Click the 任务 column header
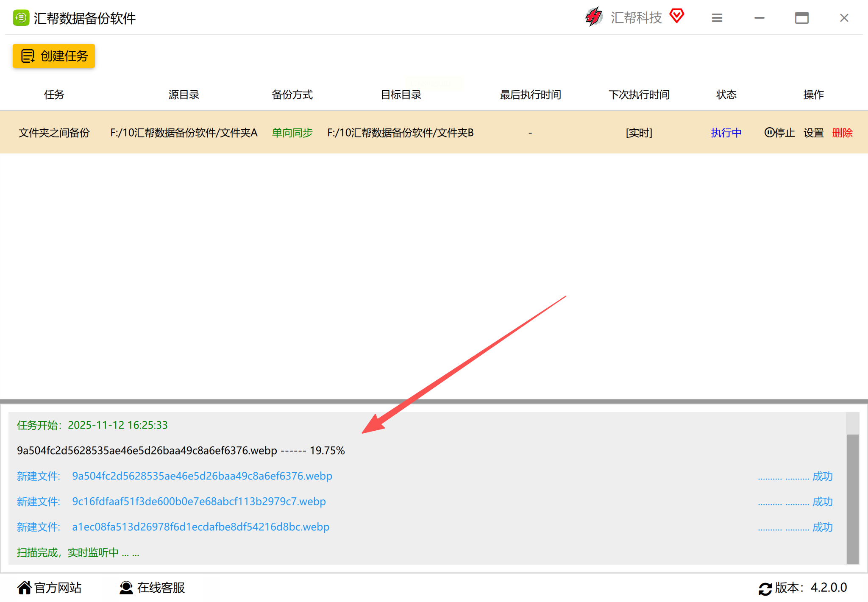This screenshot has height=602, width=868. pyautogui.click(x=54, y=95)
